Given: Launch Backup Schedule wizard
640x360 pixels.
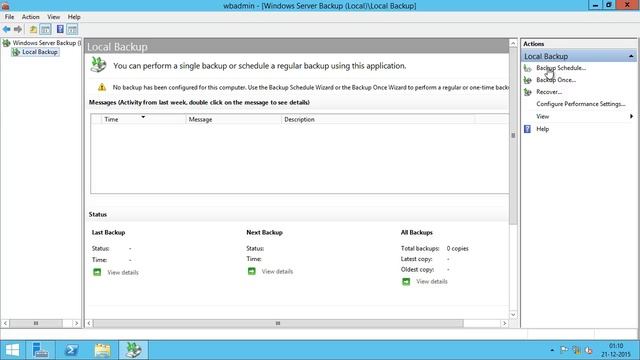Looking at the screenshot, I should click(561, 68).
